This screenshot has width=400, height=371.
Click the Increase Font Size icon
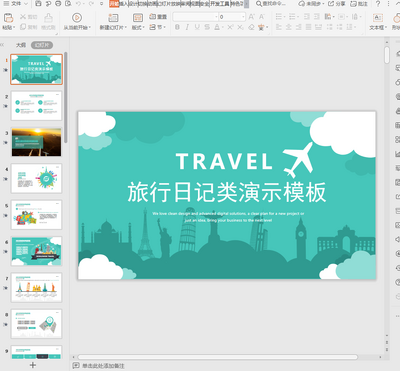click(252, 17)
